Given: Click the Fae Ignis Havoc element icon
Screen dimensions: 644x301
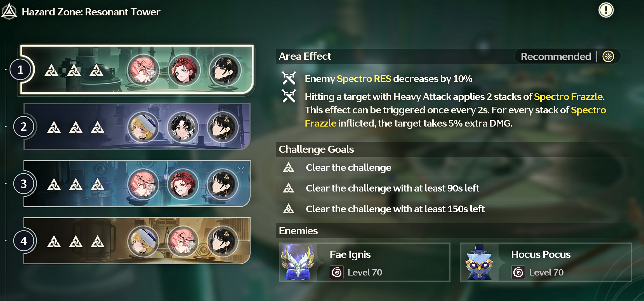Looking at the screenshot, I should (337, 272).
